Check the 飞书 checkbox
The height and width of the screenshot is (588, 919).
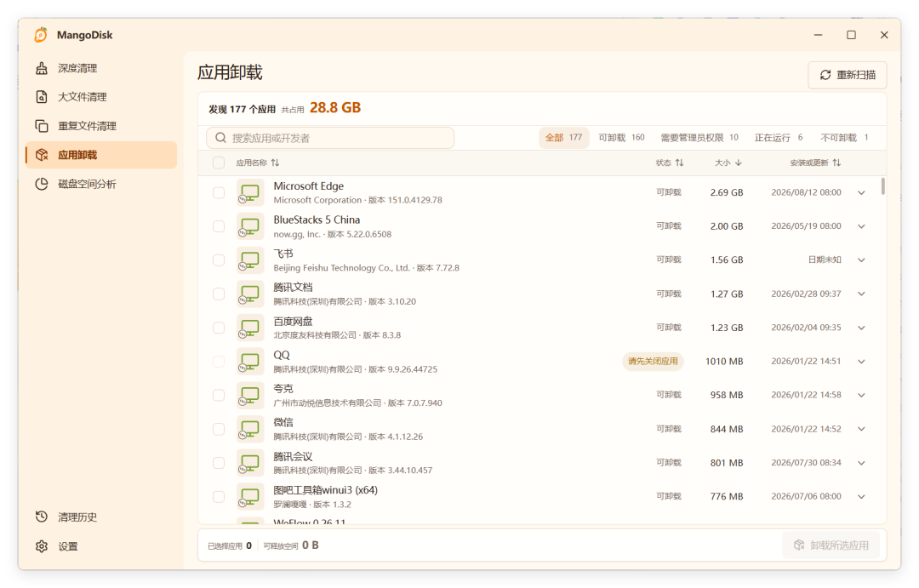click(x=219, y=260)
